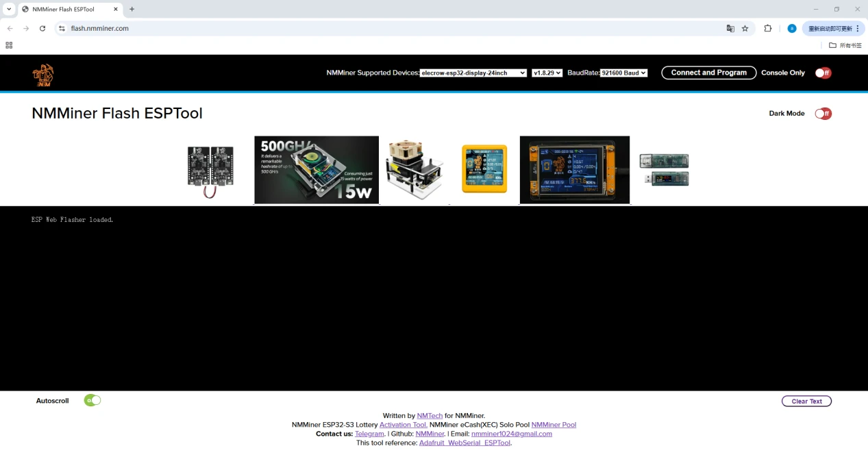This screenshot has height=470, width=868.
Task: Open the BaudRate 921600 dropdown
Action: (x=623, y=73)
